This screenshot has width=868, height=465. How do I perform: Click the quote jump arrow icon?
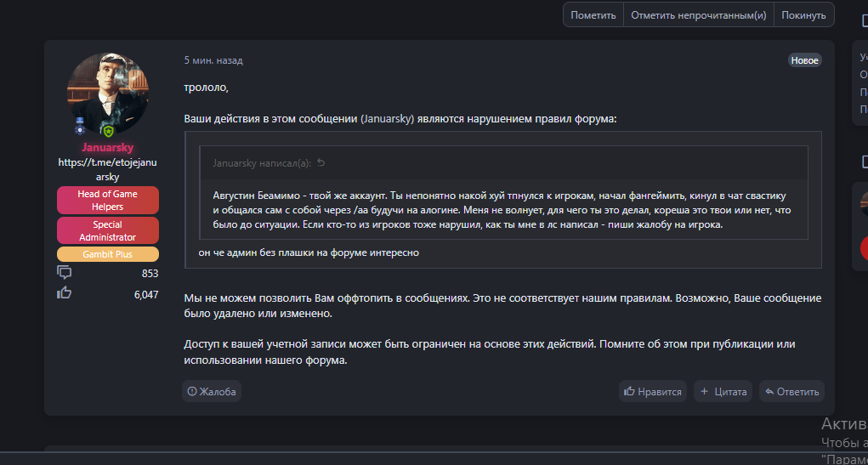coord(321,163)
